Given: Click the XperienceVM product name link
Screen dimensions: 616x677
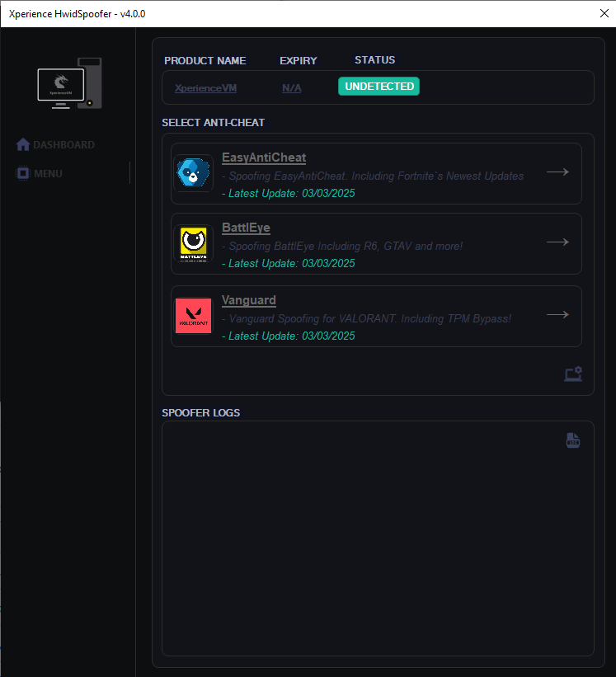Looking at the screenshot, I should tap(205, 88).
